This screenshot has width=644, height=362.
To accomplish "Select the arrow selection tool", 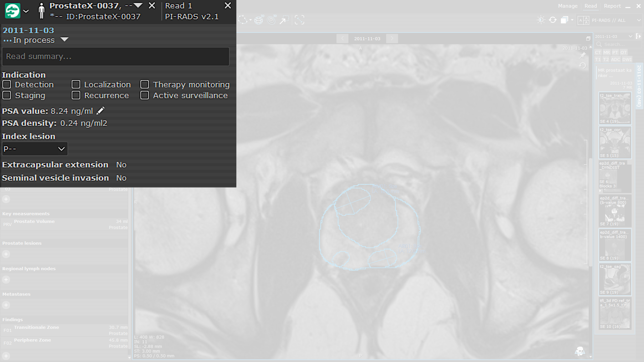I will pyautogui.click(x=284, y=20).
